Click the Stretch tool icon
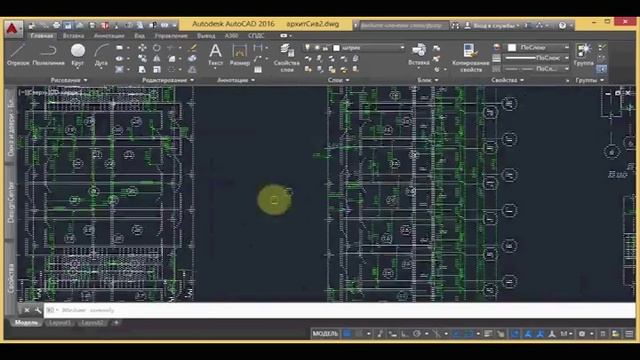 point(142,69)
